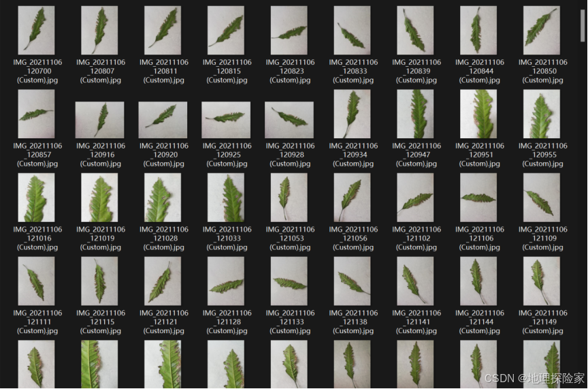Click file name text IMG_20211106_121149 (Custom).jpg
Screen dimensions: 588x389
(543, 322)
